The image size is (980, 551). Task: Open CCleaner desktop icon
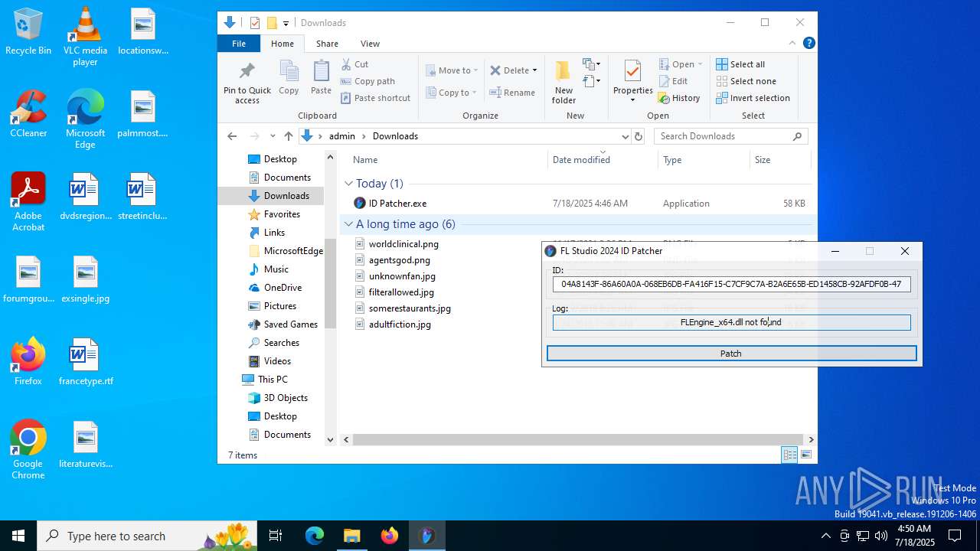[x=28, y=113]
